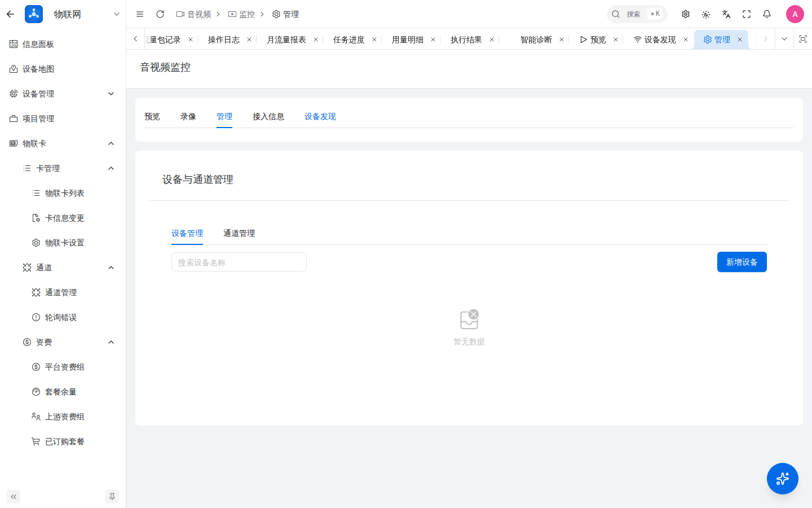Pin the sidebar with the pin icon

(112, 497)
